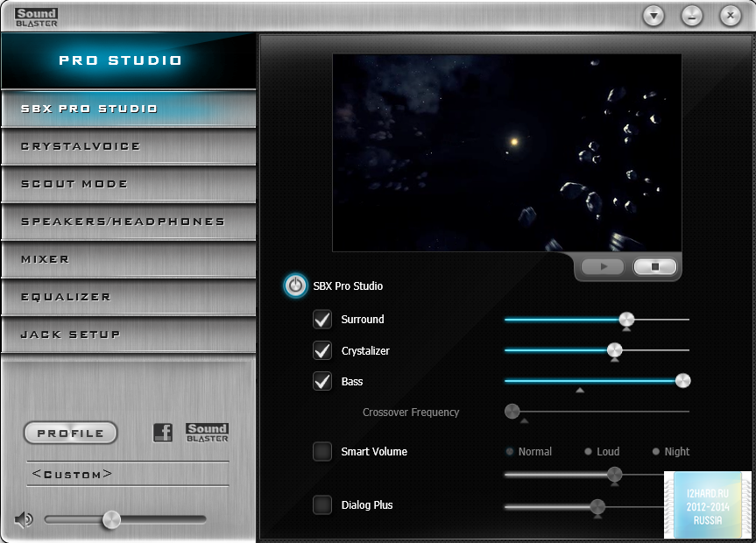Enable the Smart Volume checkbox
The height and width of the screenshot is (543, 756).
322,452
